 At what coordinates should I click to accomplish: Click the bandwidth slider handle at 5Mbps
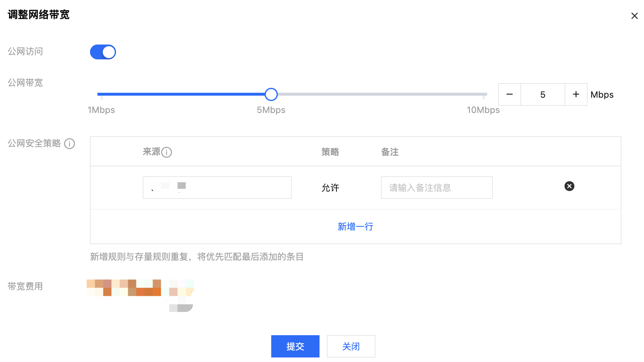(x=271, y=94)
